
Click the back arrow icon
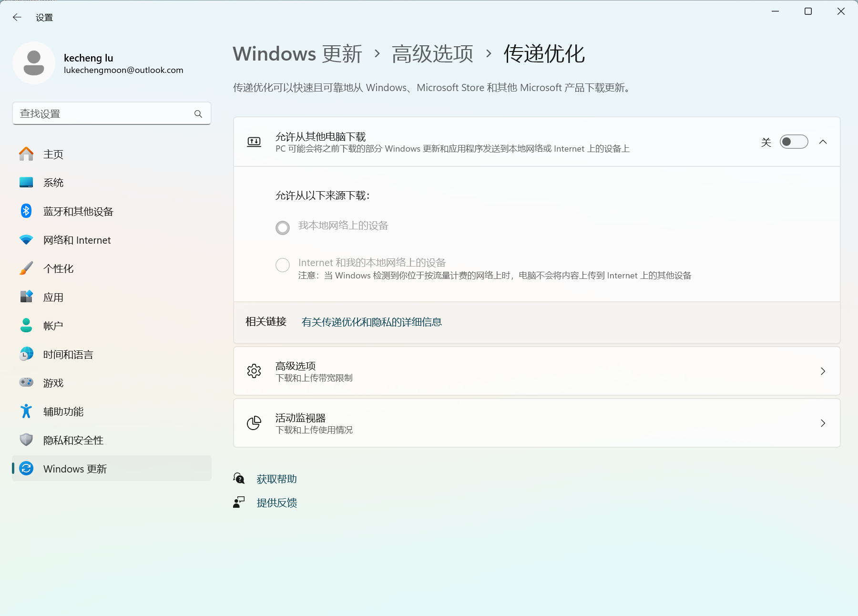point(17,18)
